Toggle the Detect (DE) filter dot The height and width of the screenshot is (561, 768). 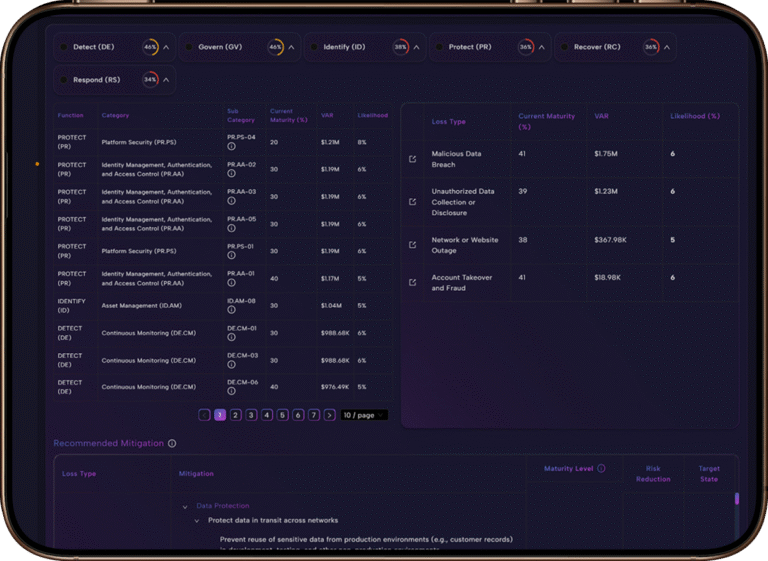pyautogui.click(x=63, y=47)
